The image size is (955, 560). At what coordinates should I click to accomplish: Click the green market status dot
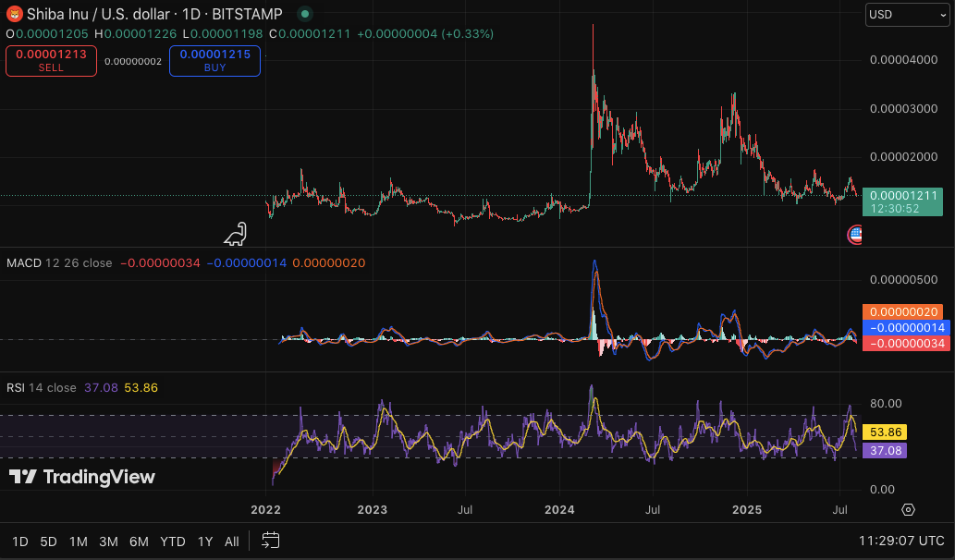point(305,13)
